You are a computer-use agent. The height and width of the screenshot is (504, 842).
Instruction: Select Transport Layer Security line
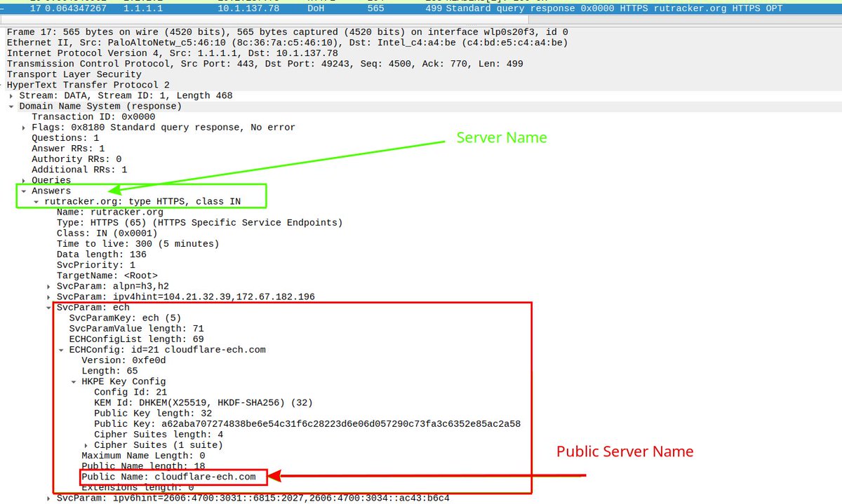point(74,74)
